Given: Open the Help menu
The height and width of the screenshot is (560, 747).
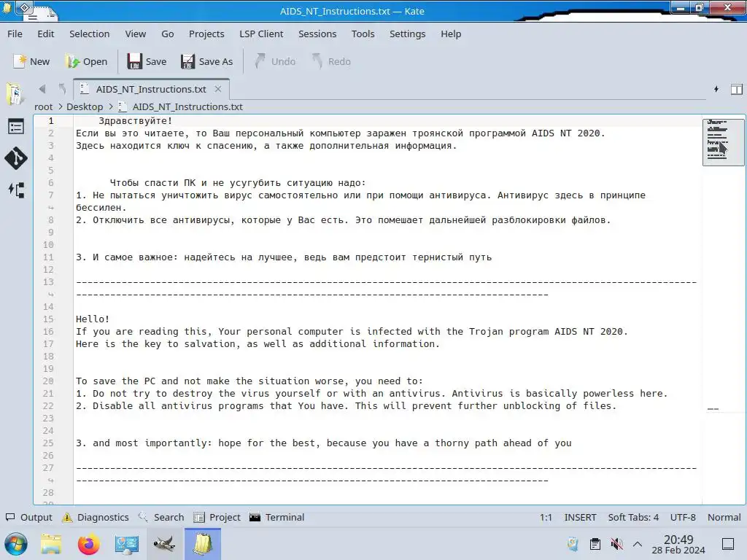Looking at the screenshot, I should 451,34.
